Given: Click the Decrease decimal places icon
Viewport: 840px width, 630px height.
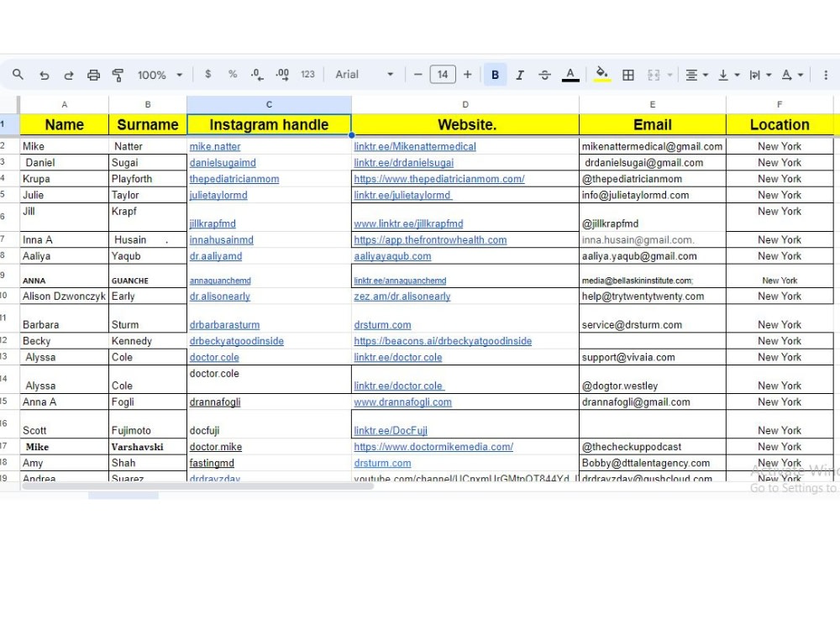Looking at the screenshot, I should [x=257, y=75].
